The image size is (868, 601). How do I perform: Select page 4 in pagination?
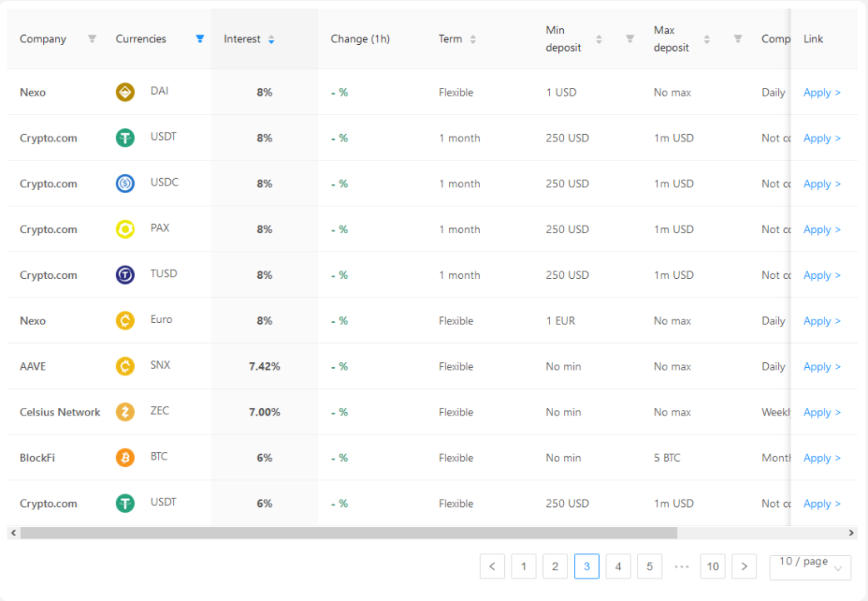point(618,567)
